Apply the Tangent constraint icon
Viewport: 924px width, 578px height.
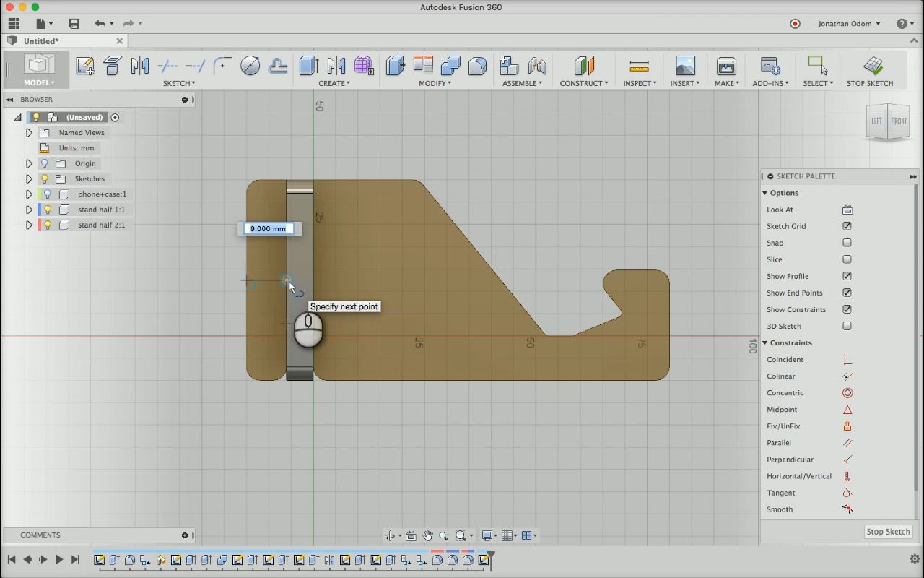point(847,493)
